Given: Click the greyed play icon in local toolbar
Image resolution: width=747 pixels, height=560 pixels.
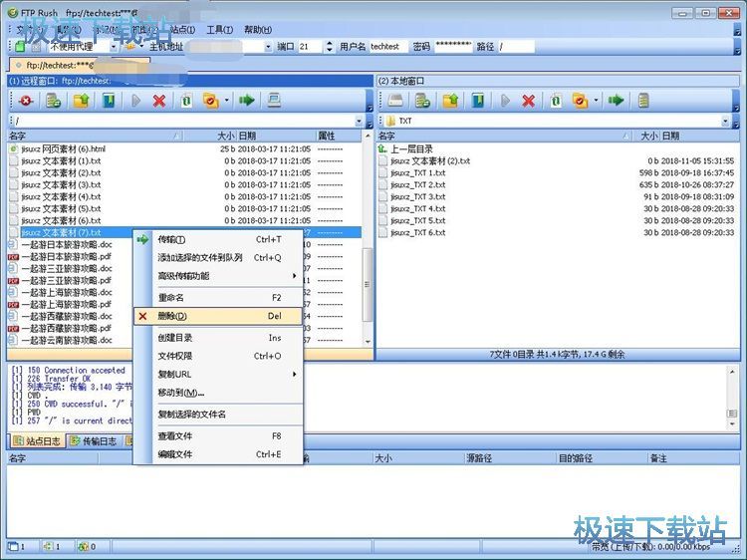Looking at the screenshot, I should coord(505,101).
